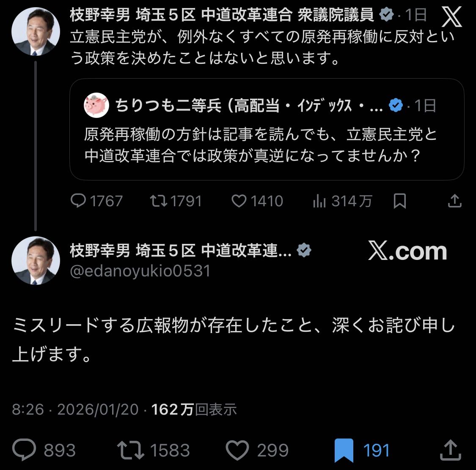Open the X.com watermark link
The height and width of the screenshot is (470, 476).
(x=407, y=251)
